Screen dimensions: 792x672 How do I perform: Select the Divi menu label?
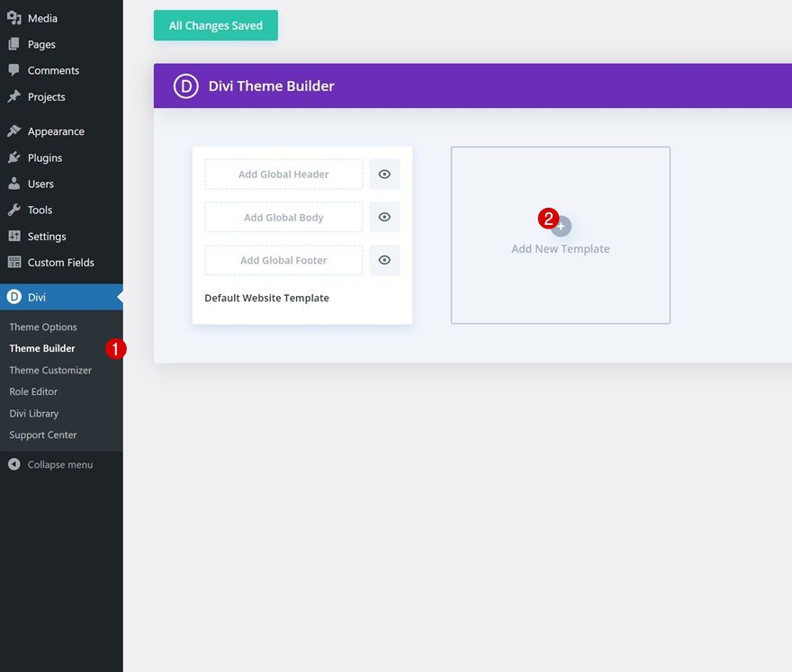[36, 297]
